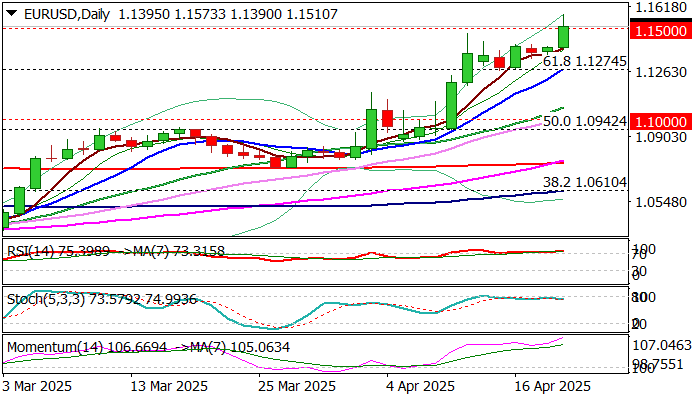
Task: Select the 61.8 1.12745 Fibonacci label
Action: point(585,62)
